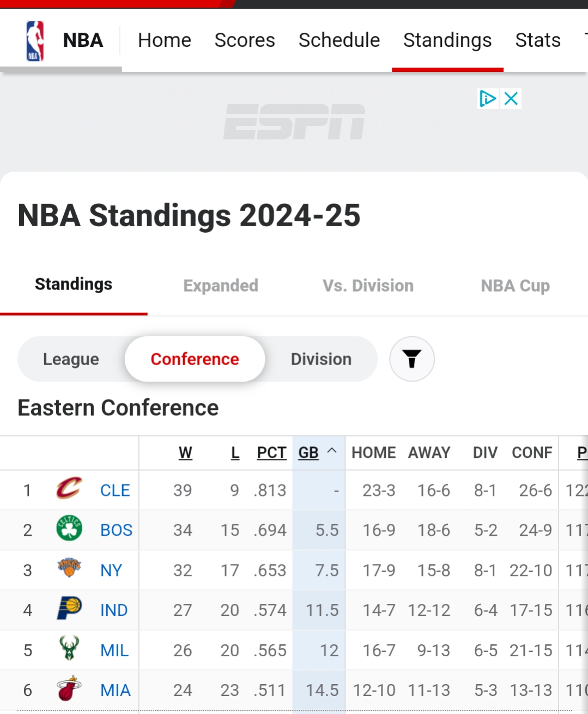Sort table by PCT column header
The height and width of the screenshot is (714, 588).
(271, 453)
